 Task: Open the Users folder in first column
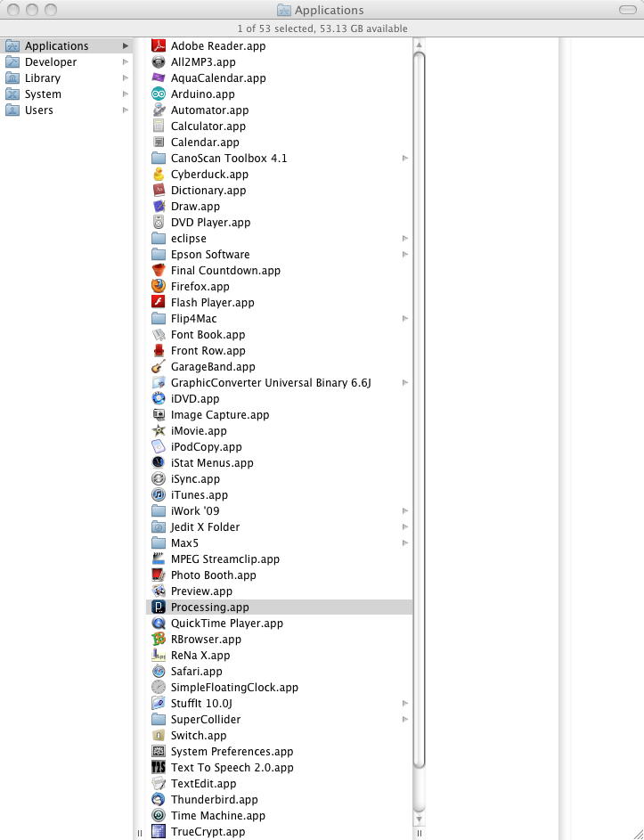[67, 110]
